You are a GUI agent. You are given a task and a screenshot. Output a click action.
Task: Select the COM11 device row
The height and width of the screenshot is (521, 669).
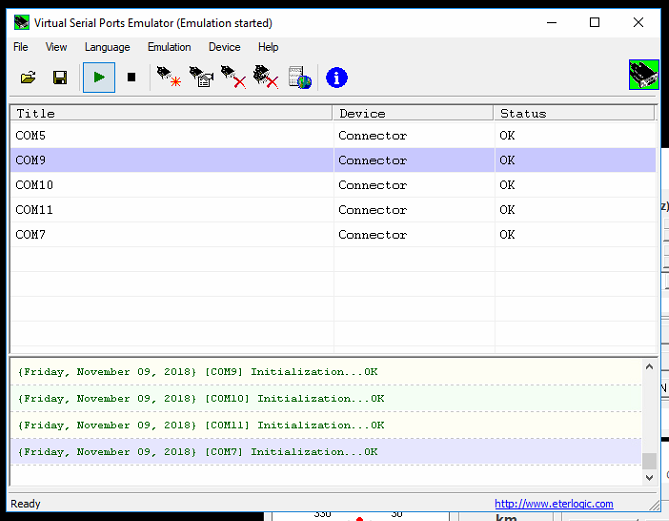coord(333,210)
